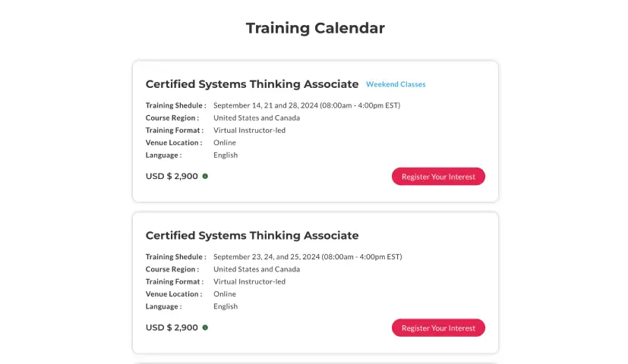Click the Online venue in the September 23 card
The width and height of the screenshot is (628, 364).
pyautogui.click(x=225, y=294)
